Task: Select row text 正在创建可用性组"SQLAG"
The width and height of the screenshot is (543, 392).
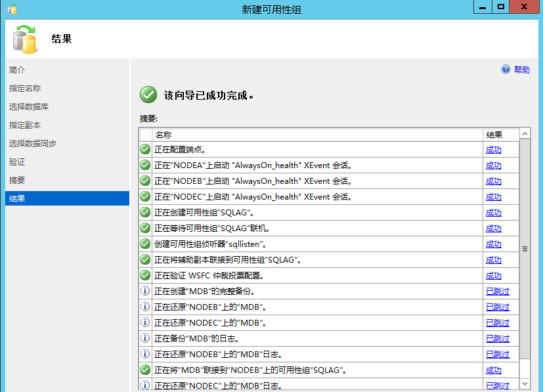Action: tap(204, 213)
